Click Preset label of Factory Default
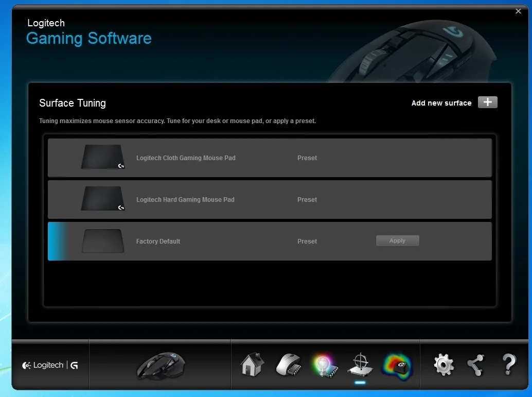This screenshot has height=397, width=532. coord(307,241)
